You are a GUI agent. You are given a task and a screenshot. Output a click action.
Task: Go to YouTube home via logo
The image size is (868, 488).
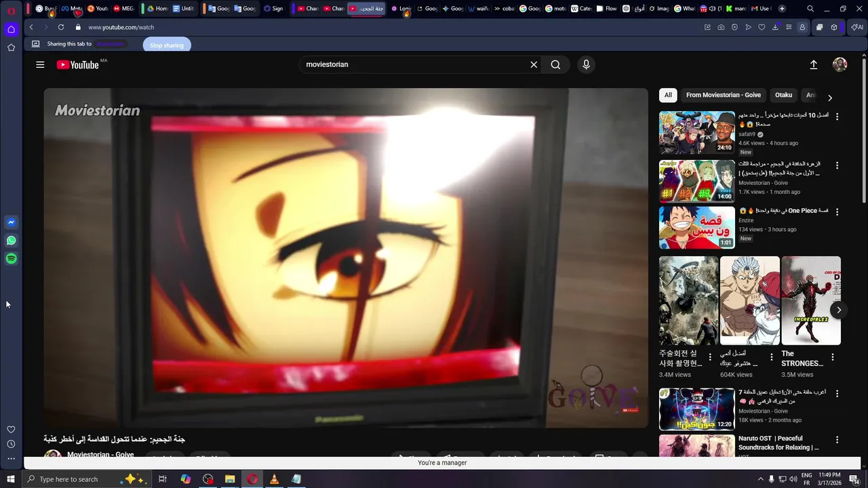pos(78,64)
